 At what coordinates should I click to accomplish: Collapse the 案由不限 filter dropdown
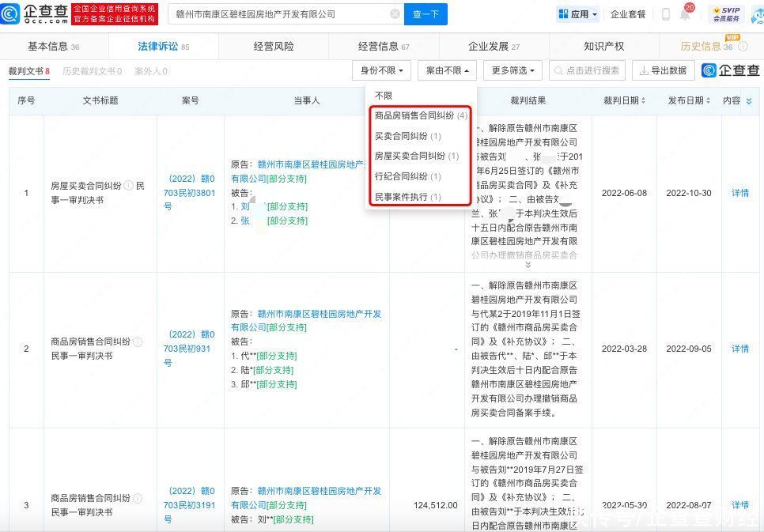[447, 70]
